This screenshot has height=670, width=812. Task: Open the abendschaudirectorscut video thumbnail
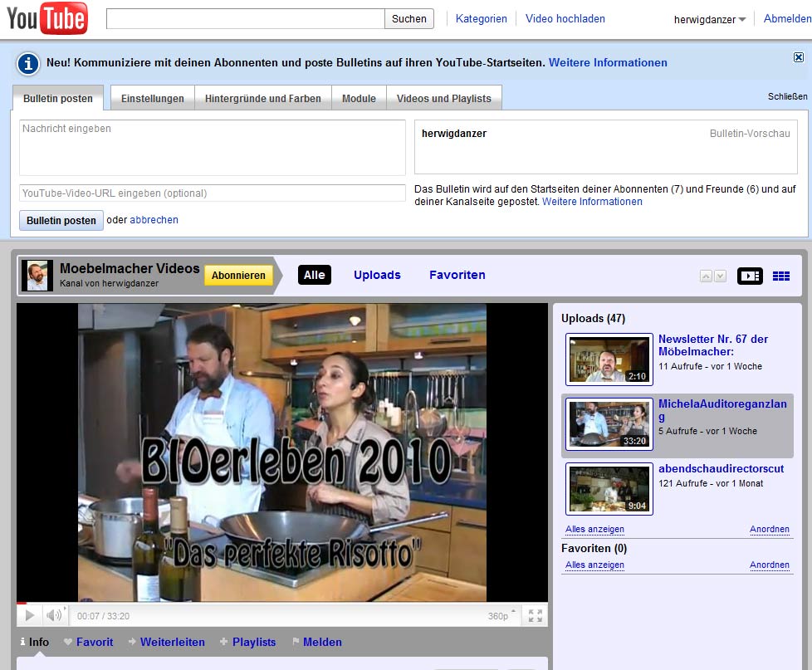click(x=609, y=489)
